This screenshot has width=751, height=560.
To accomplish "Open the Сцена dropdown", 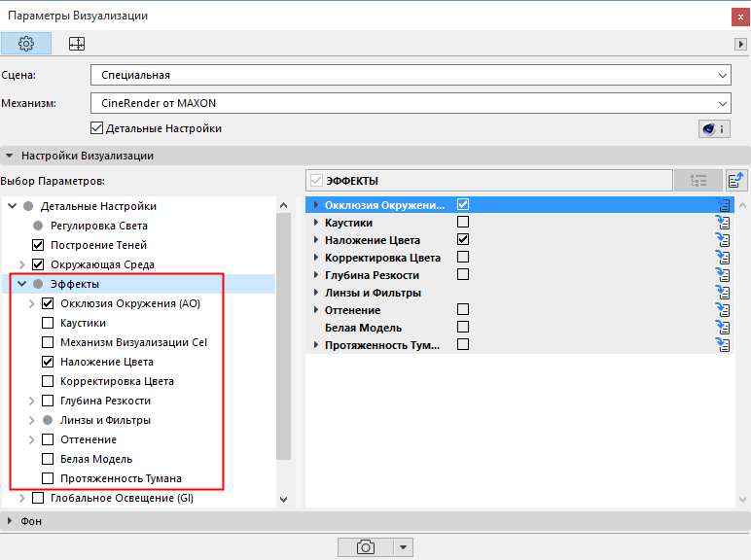I will (411, 75).
